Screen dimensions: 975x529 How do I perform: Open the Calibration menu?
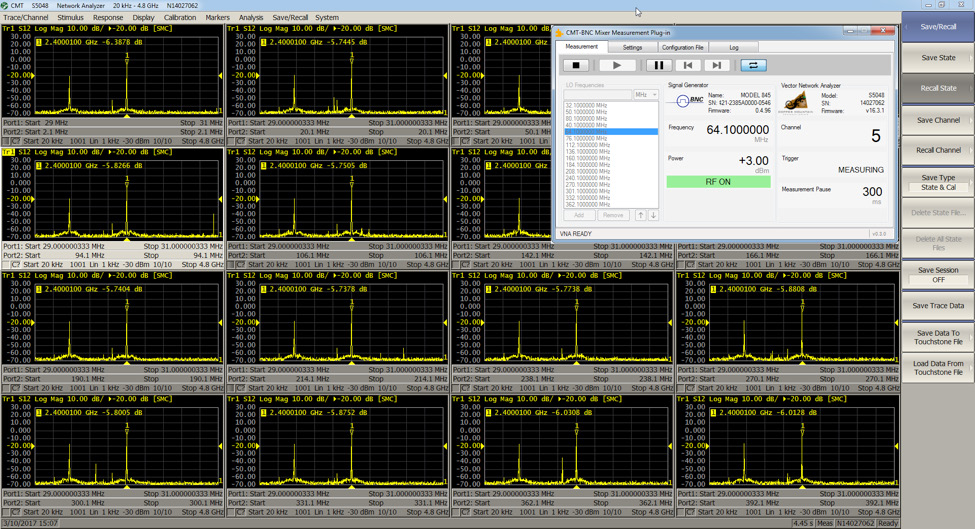click(180, 17)
